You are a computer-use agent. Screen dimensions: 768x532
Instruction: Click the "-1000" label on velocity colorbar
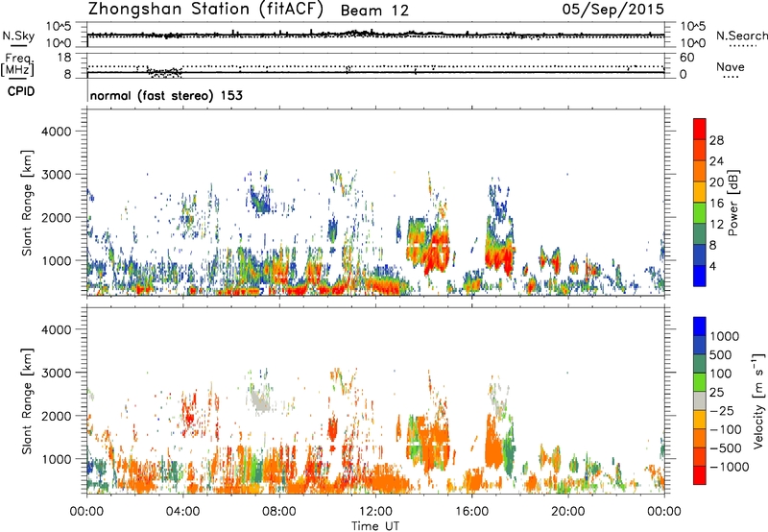pos(730,467)
